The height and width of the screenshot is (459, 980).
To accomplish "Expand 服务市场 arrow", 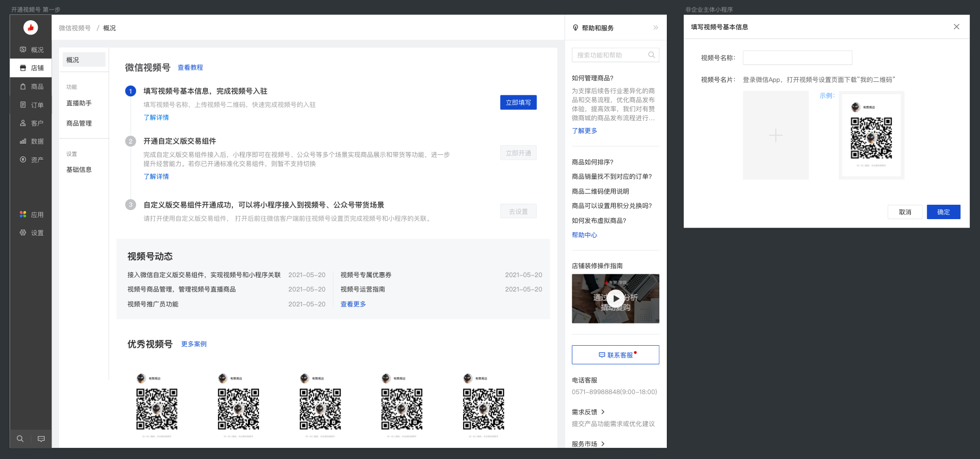I will coord(602,444).
